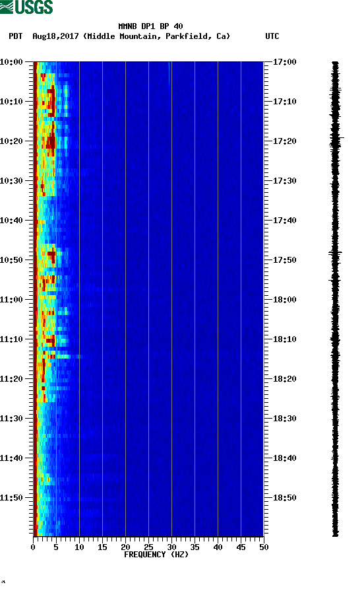Click the '17:00' UTC time label
364x589 pixels.
click(284, 61)
